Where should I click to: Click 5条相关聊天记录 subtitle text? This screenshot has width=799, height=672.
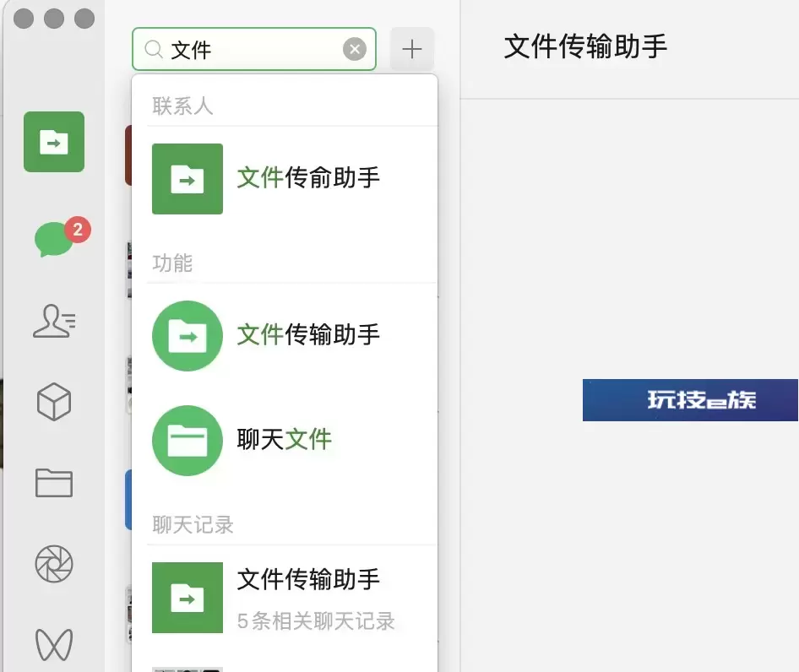[x=316, y=621]
